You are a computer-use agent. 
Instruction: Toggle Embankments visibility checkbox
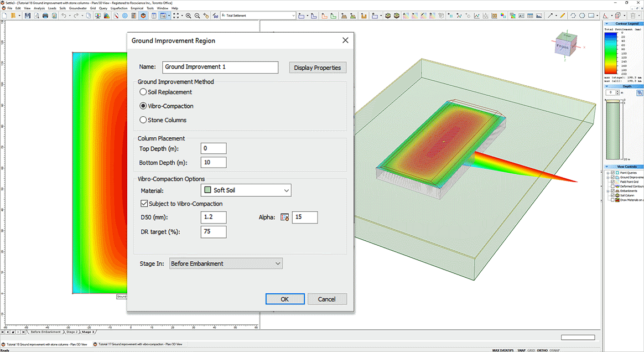(x=613, y=191)
